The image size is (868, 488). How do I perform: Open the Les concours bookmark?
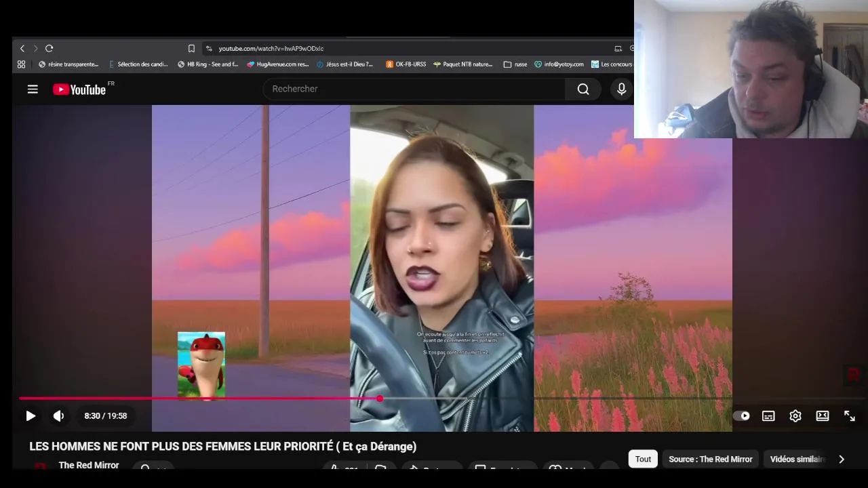point(612,64)
